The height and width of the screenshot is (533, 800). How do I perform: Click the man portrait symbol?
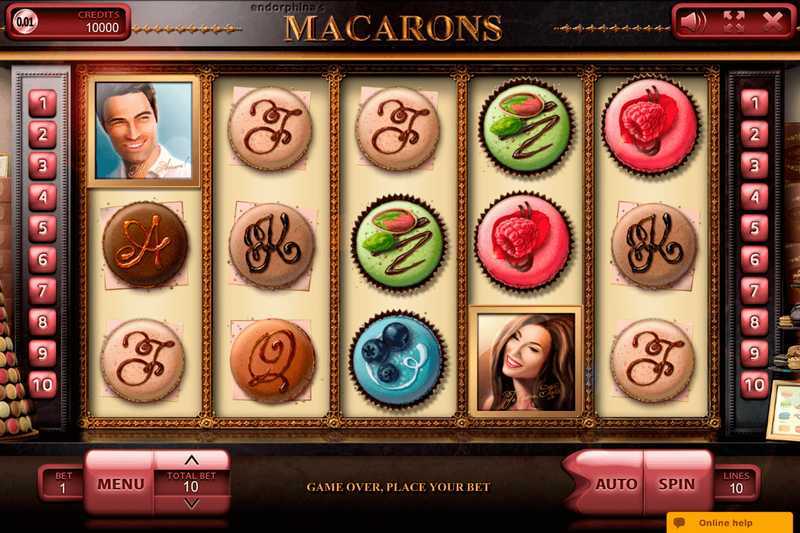coord(143,131)
